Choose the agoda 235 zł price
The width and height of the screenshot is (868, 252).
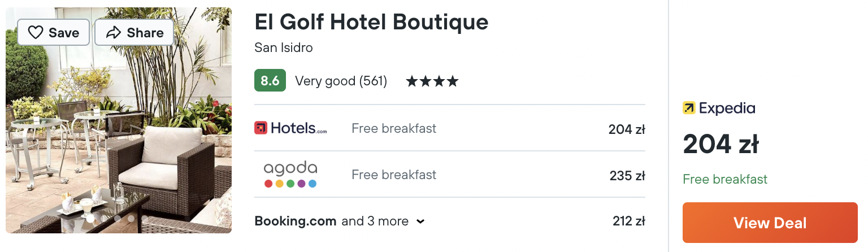[x=627, y=176]
